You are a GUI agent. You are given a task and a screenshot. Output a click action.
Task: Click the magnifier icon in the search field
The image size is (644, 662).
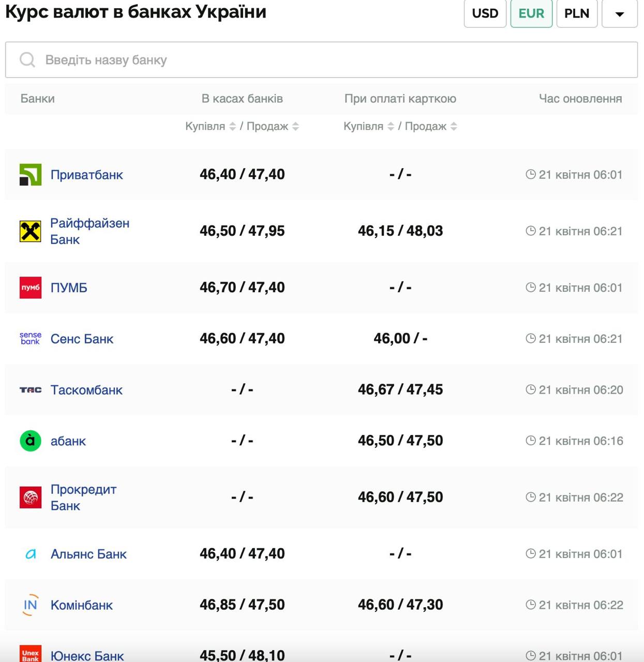click(x=27, y=60)
